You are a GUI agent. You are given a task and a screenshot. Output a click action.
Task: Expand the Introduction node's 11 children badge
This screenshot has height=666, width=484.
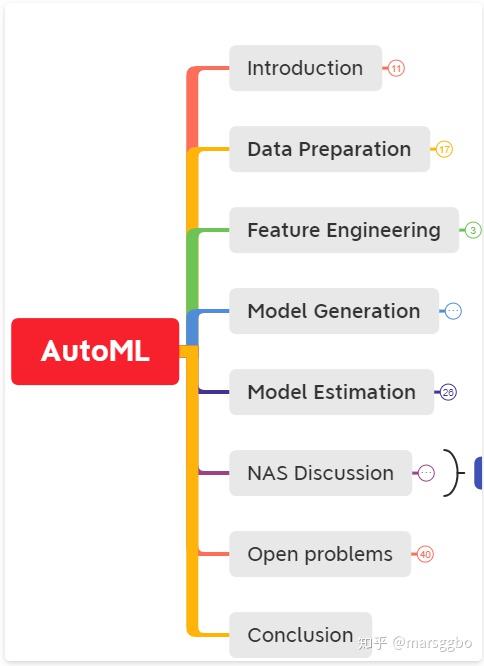(x=396, y=68)
